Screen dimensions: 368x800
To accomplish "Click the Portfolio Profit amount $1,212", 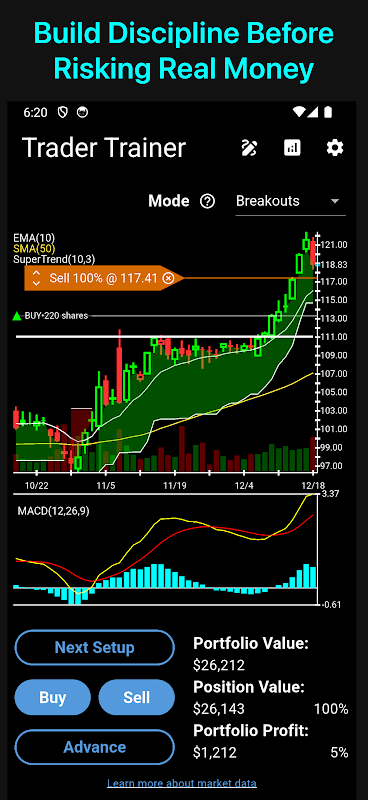I will point(215,752).
